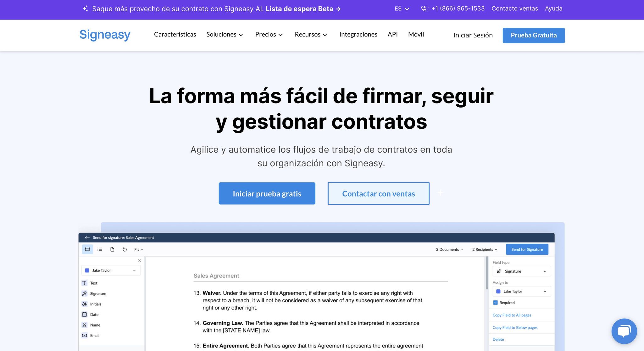The height and width of the screenshot is (351, 644).
Task: Click the document page icon in toolbar
Action: click(x=112, y=249)
